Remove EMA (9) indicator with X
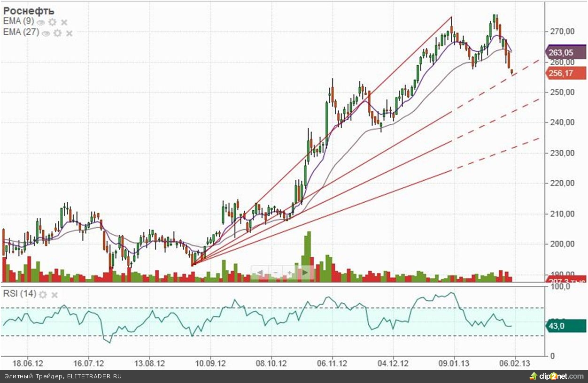Image resolution: width=588 pixels, height=383 pixels. pyautogui.click(x=64, y=22)
